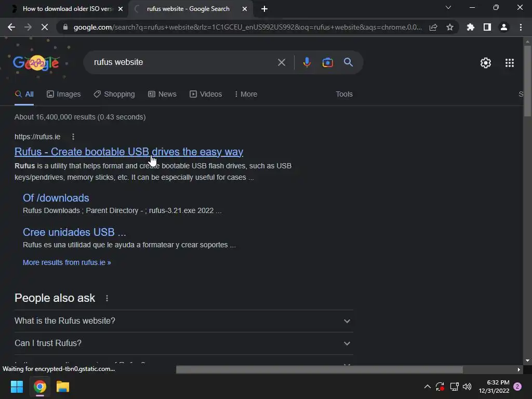Show hidden system tray icons
This screenshot has width=532, height=399.
tap(428, 387)
